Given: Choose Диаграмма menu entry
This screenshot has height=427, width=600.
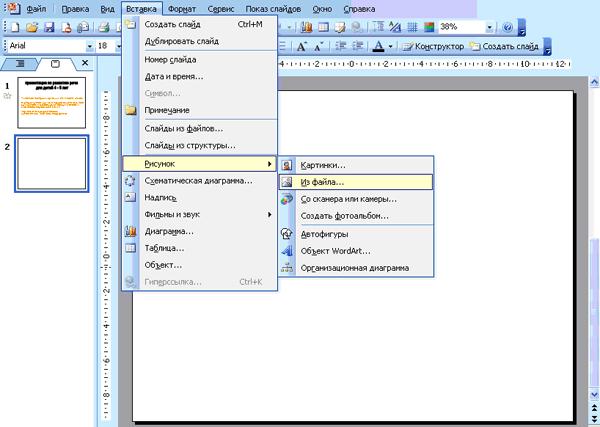Looking at the screenshot, I should click(x=200, y=231).
